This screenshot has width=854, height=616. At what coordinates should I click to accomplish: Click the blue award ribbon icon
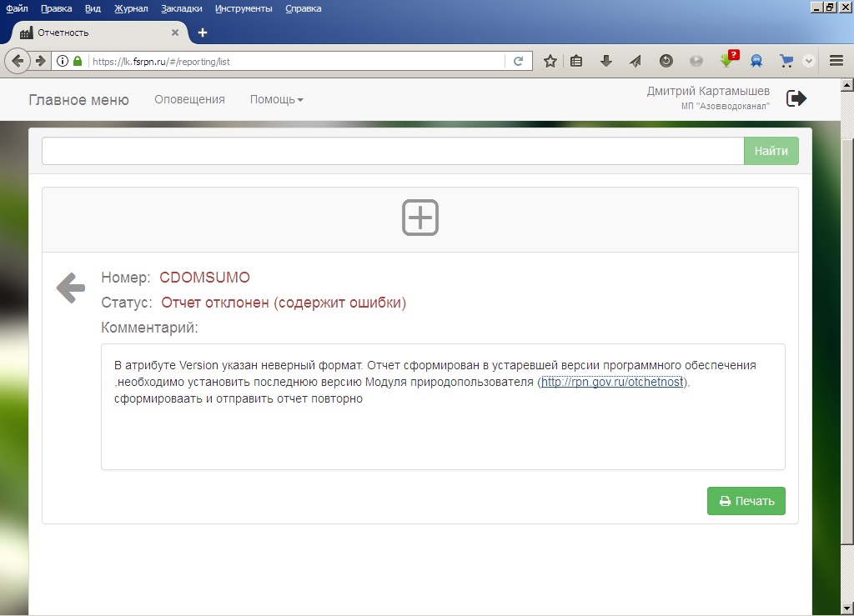(756, 61)
